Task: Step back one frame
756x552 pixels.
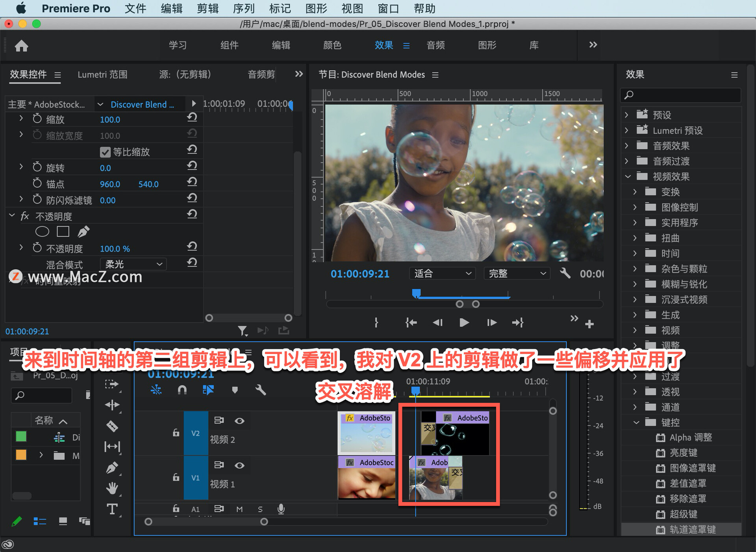Action: (x=438, y=323)
